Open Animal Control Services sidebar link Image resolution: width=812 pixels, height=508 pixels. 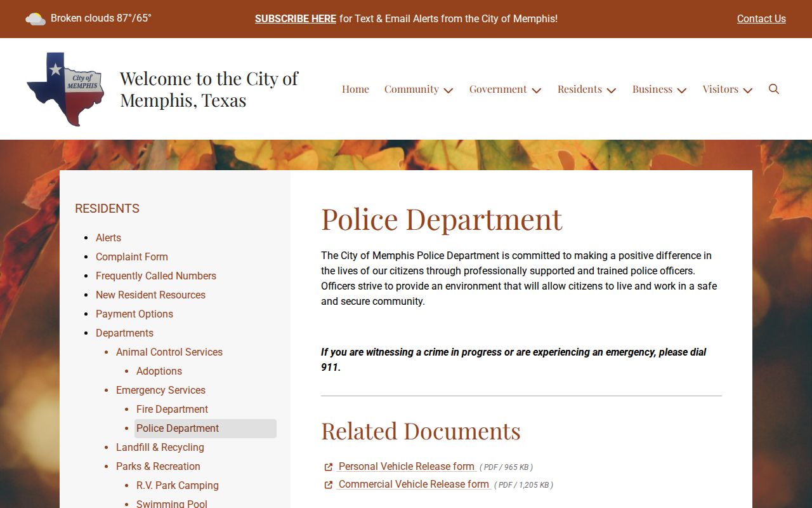click(169, 352)
